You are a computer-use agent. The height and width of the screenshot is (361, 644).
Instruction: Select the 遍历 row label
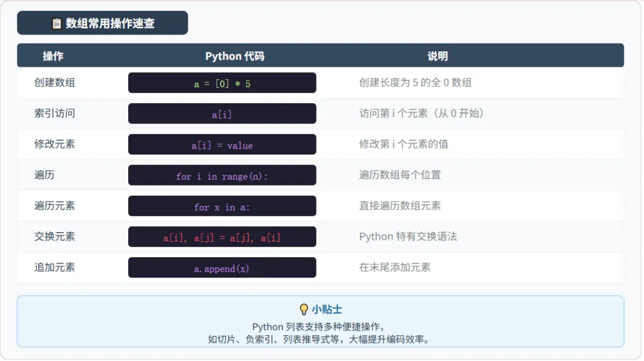pyautogui.click(x=44, y=175)
